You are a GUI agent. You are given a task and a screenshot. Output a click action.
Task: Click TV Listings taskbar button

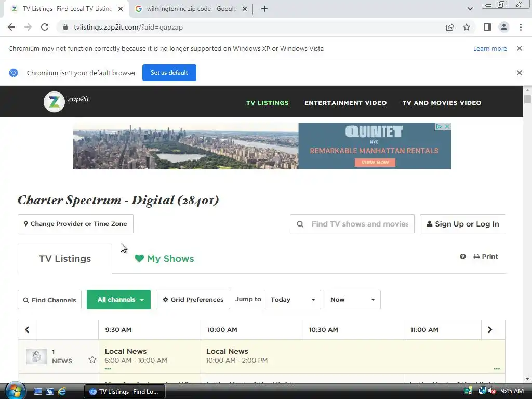point(125,392)
